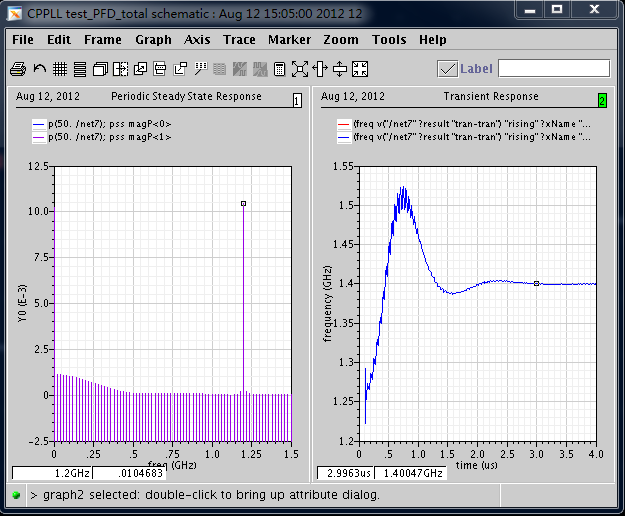Click red swatch of first freq trace
625x516 pixels.
344,124
